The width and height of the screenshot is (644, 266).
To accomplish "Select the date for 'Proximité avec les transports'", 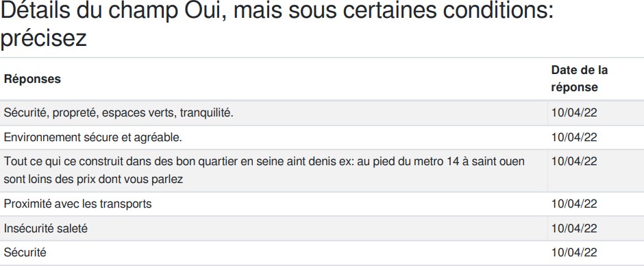I will click(573, 204).
